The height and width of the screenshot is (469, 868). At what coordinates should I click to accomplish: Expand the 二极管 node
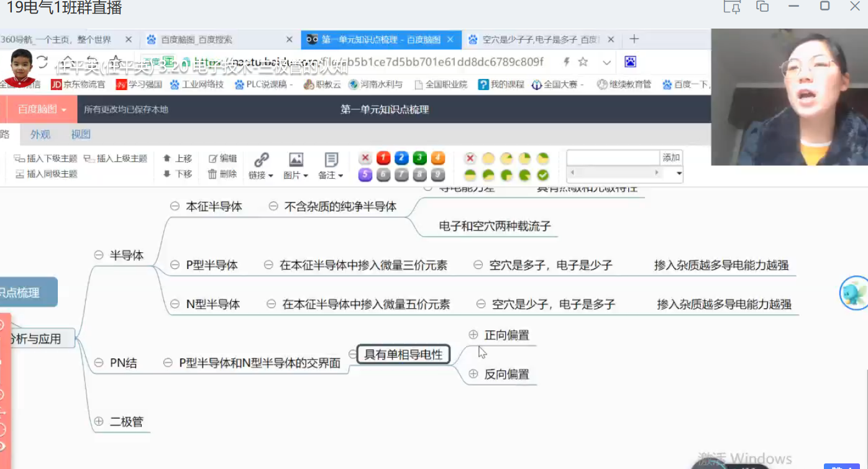point(98,422)
